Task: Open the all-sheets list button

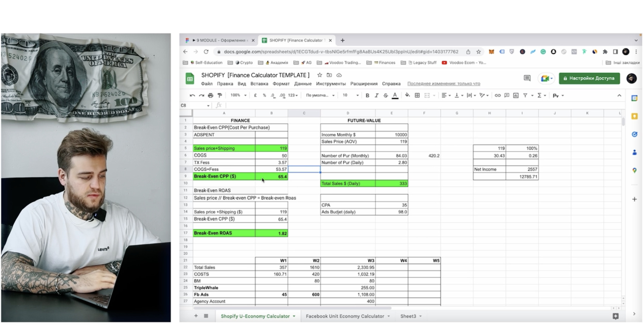Action: [x=206, y=316]
